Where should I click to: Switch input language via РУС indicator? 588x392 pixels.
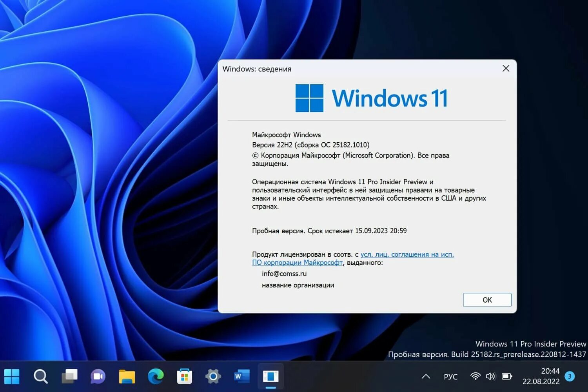tap(450, 377)
